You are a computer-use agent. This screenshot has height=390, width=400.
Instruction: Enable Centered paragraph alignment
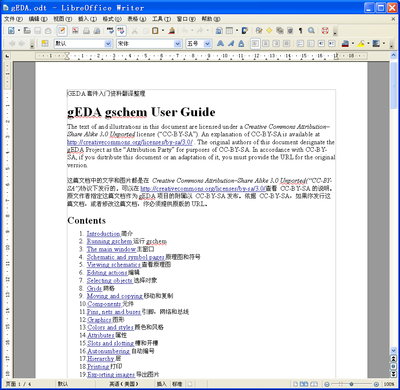pos(266,43)
